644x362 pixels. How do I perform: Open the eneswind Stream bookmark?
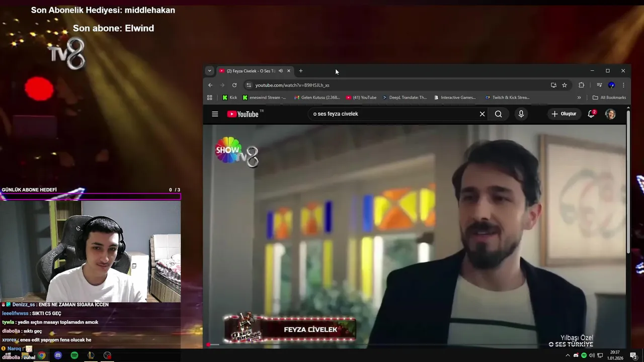(264, 98)
